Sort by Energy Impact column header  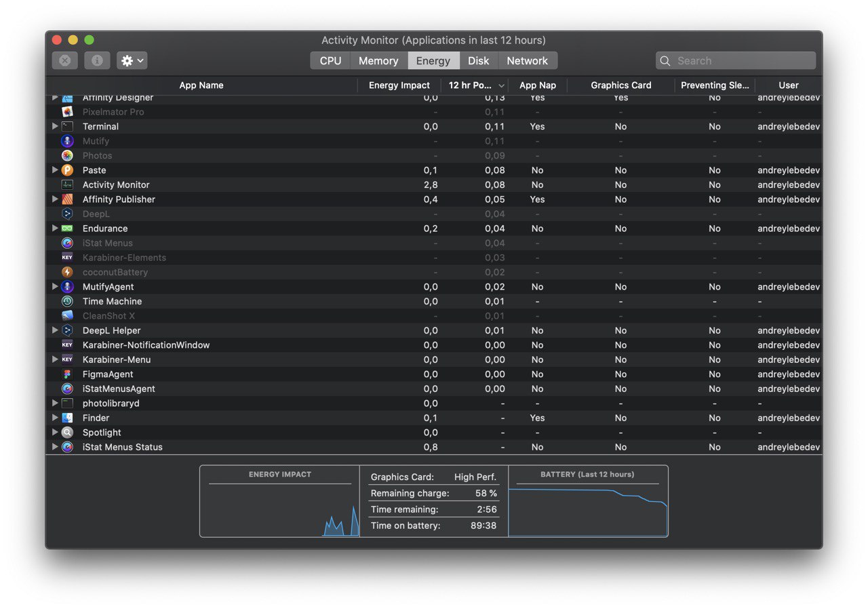399,85
